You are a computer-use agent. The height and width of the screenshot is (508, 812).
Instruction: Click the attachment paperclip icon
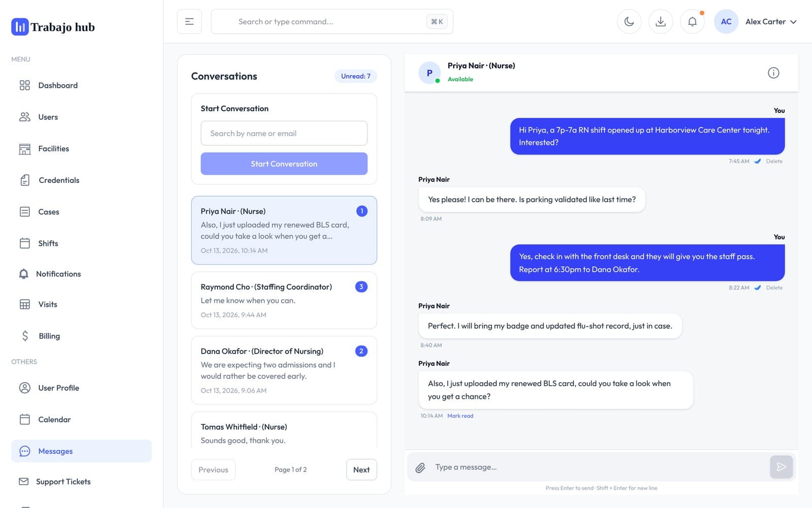(x=420, y=467)
